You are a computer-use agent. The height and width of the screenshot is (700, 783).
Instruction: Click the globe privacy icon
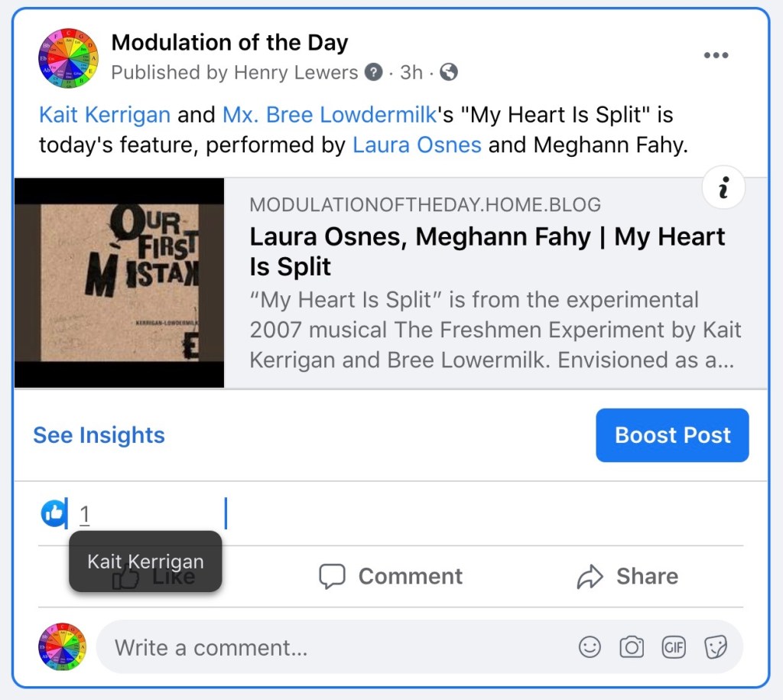pos(450,73)
